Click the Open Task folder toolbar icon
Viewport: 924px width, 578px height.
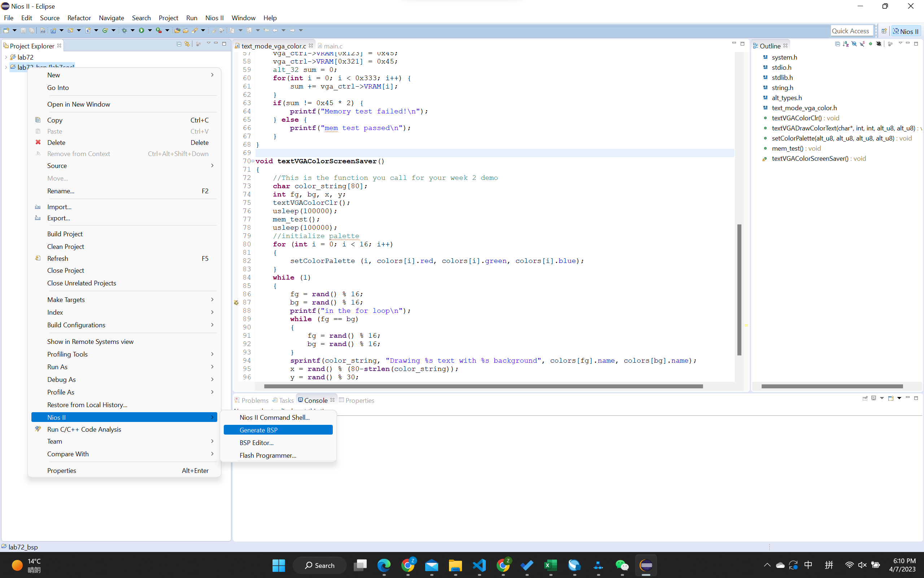186,31
